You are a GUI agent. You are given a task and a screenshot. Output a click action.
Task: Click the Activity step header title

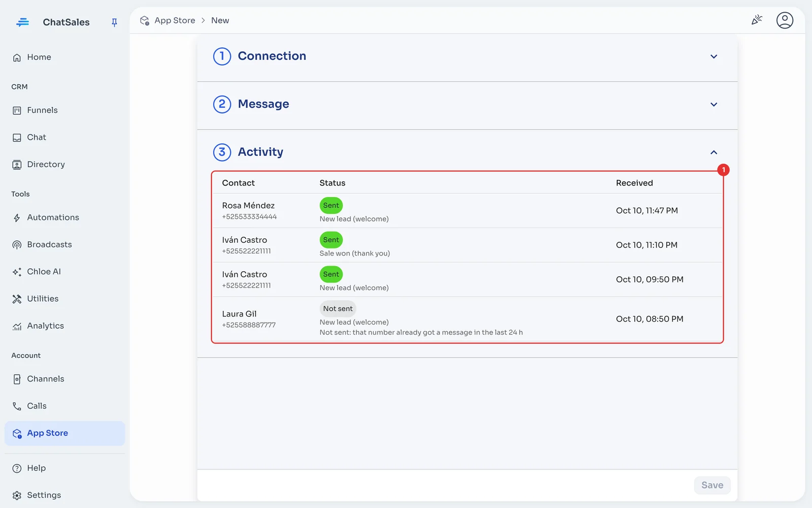pos(260,152)
